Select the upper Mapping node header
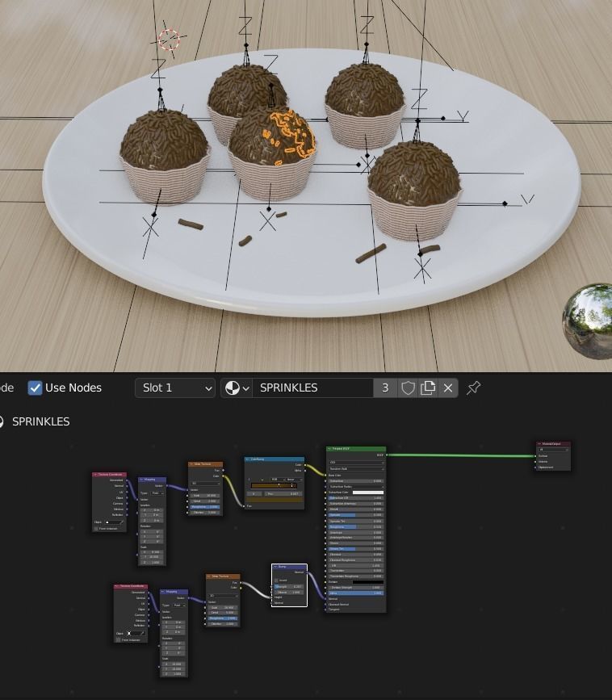612x700 pixels. pos(153,480)
